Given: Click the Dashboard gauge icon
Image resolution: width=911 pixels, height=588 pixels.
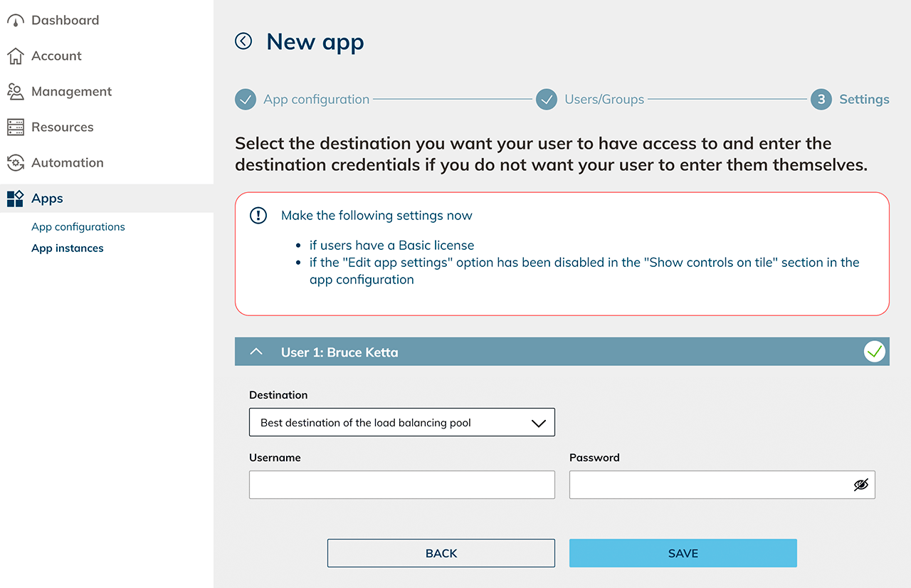Looking at the screenshot, I should click(16, 21).
